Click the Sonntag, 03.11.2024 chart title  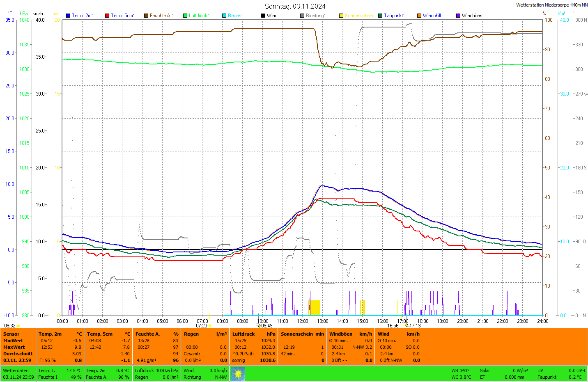point(295,6)
